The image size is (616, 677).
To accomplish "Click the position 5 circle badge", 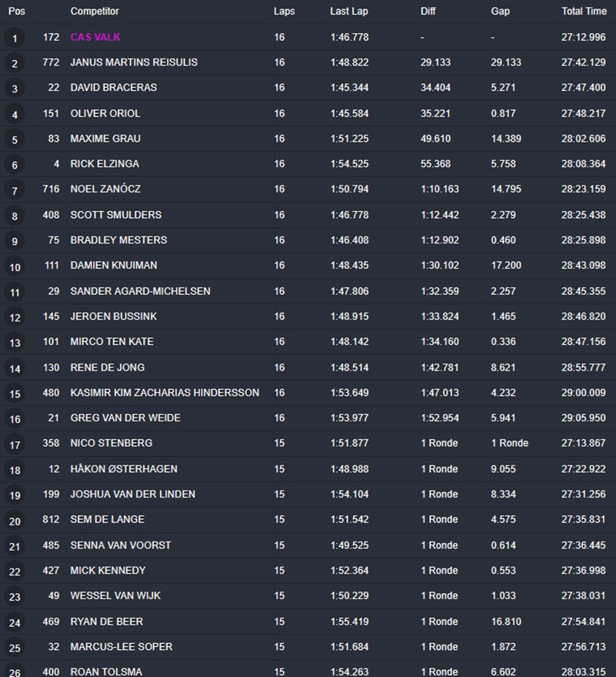I will (x=15, y=140).
